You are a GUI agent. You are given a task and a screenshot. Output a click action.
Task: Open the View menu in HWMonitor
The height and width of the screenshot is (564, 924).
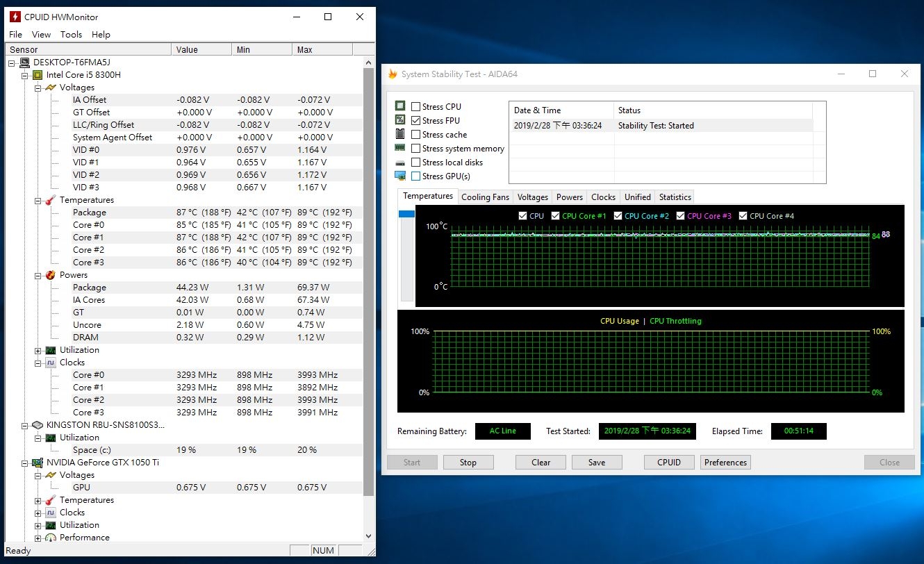[41, 34]
